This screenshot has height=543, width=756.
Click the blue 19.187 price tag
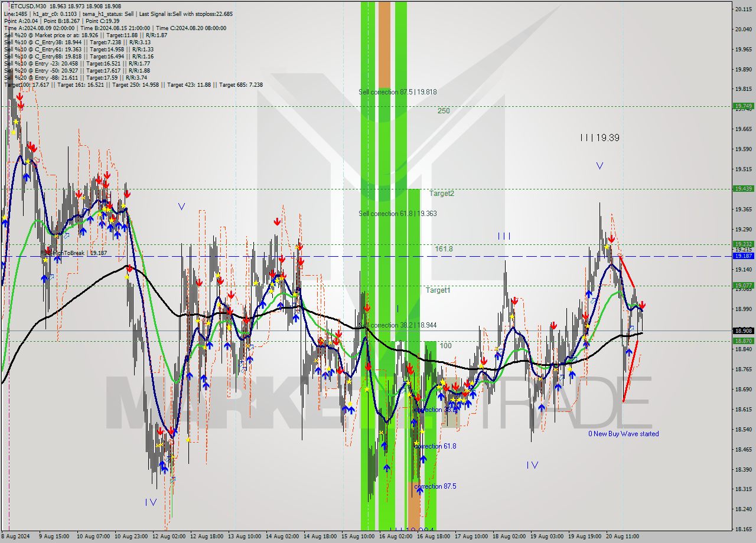click(x=743, y=256)
